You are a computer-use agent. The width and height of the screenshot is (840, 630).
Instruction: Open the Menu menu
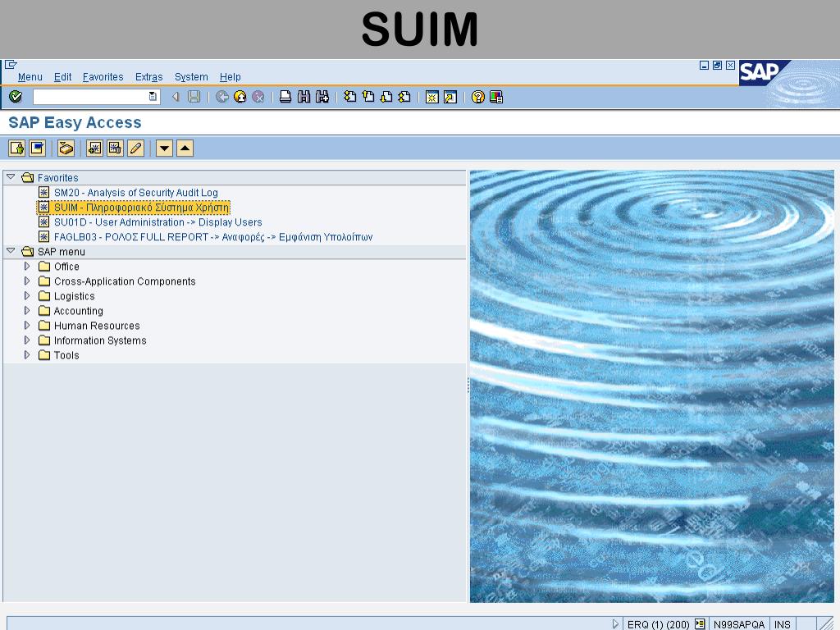pos(30,77)
